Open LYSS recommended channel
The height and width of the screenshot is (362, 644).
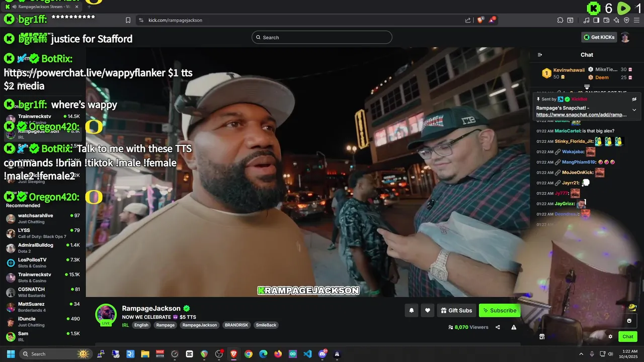pos(43,233)
